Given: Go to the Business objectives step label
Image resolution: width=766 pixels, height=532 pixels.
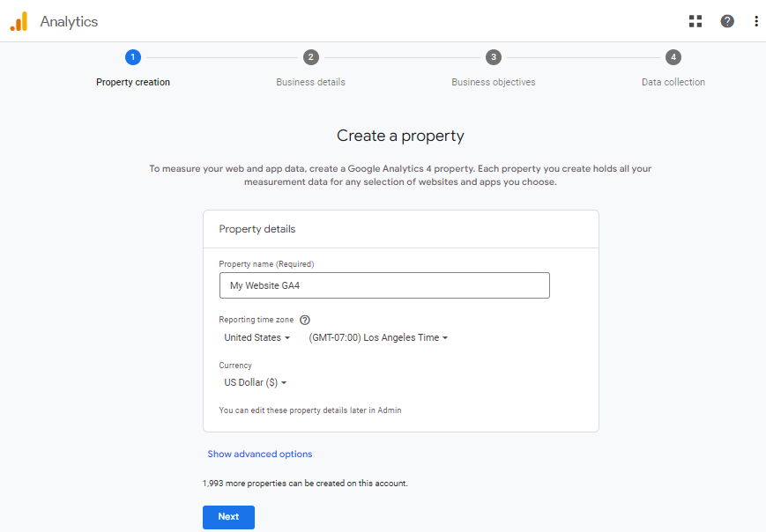Looking at the screenshot, I should [x=494, y=82].
